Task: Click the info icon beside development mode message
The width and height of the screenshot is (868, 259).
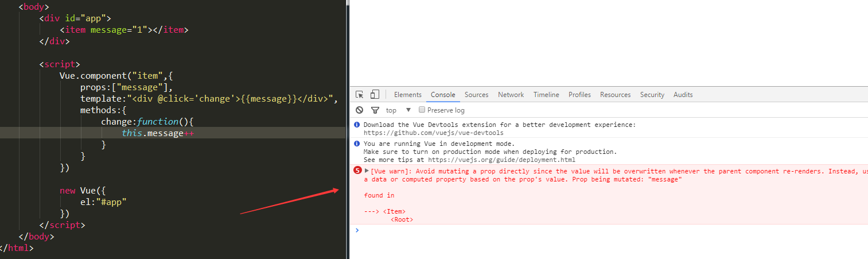Action: click(x=357, y=144)
